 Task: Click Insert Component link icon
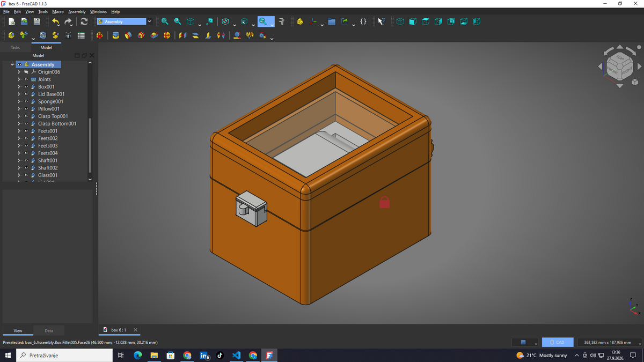point(24,35)
